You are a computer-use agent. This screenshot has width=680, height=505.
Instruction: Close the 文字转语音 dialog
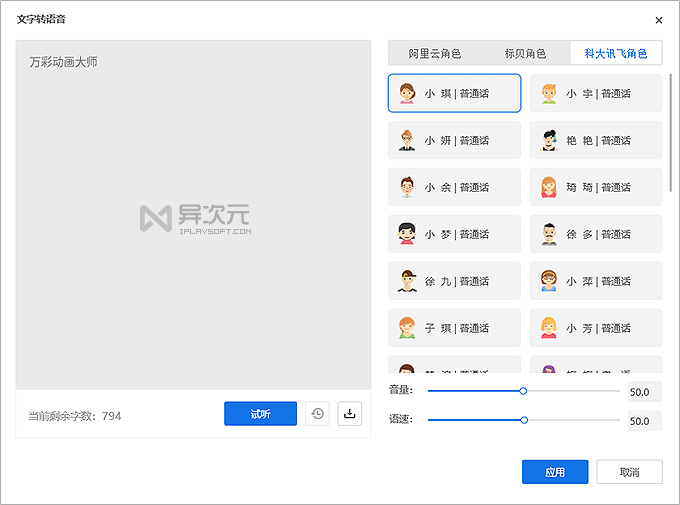pos(659,20)
